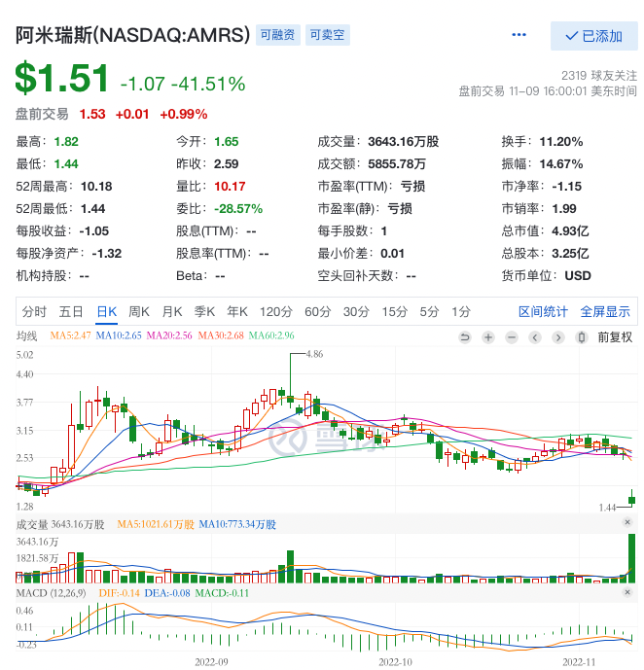
Task: Click the MA20:2.56 moving average label
Action: tap(169, 335)
